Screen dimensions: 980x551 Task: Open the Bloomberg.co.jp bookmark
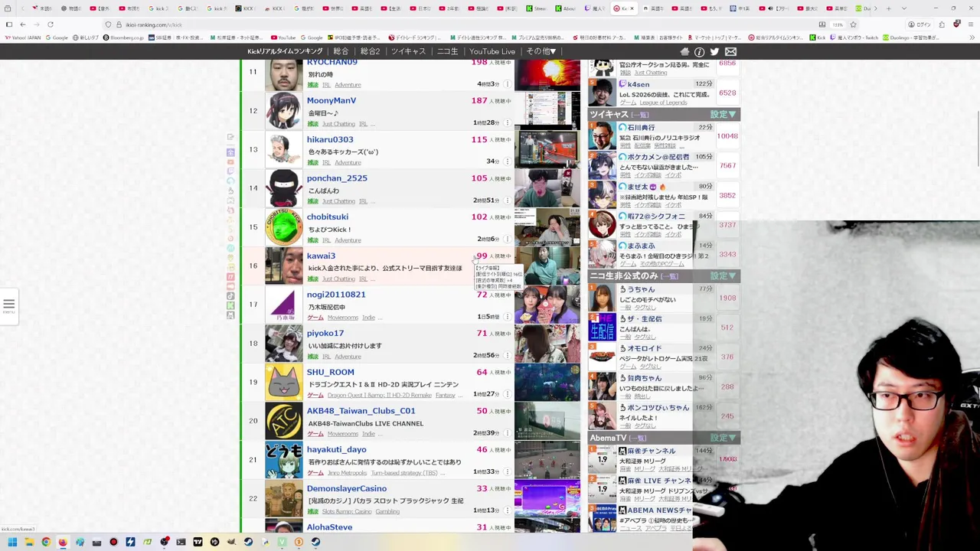pyautogui.click(x=123, y=37)
